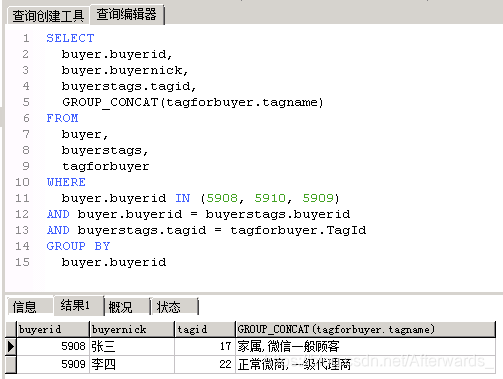Click the SELECT keyword on line 1

70,38
